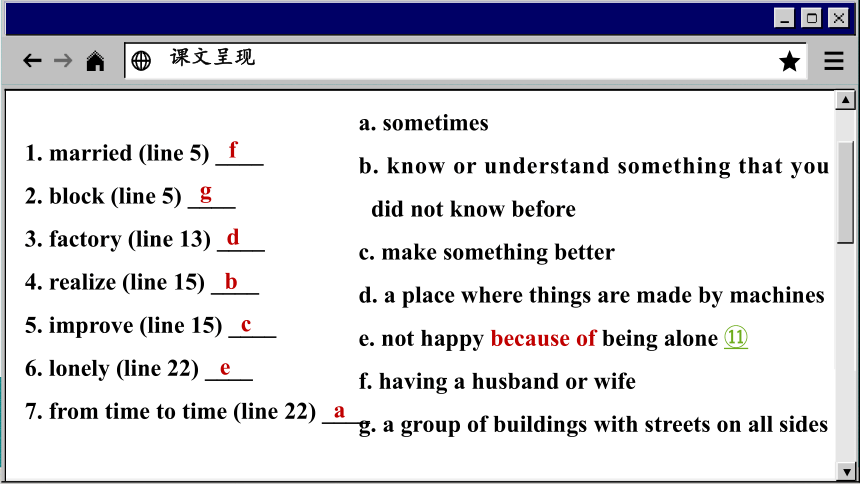The height and width of the screenshot is (484, 860).
Task: Click answer 'b' next to realize
Action: click(x=231, y=282)
